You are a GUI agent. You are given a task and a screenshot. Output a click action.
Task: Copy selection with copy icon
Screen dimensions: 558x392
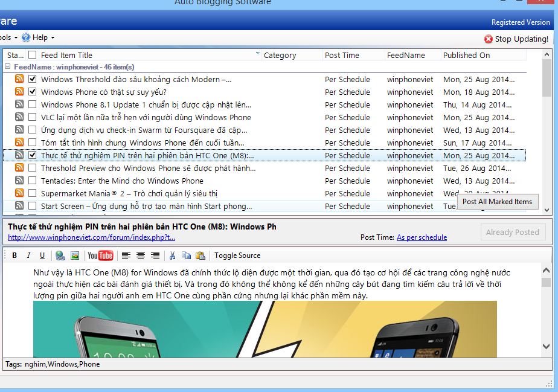[x=186, y=255]
